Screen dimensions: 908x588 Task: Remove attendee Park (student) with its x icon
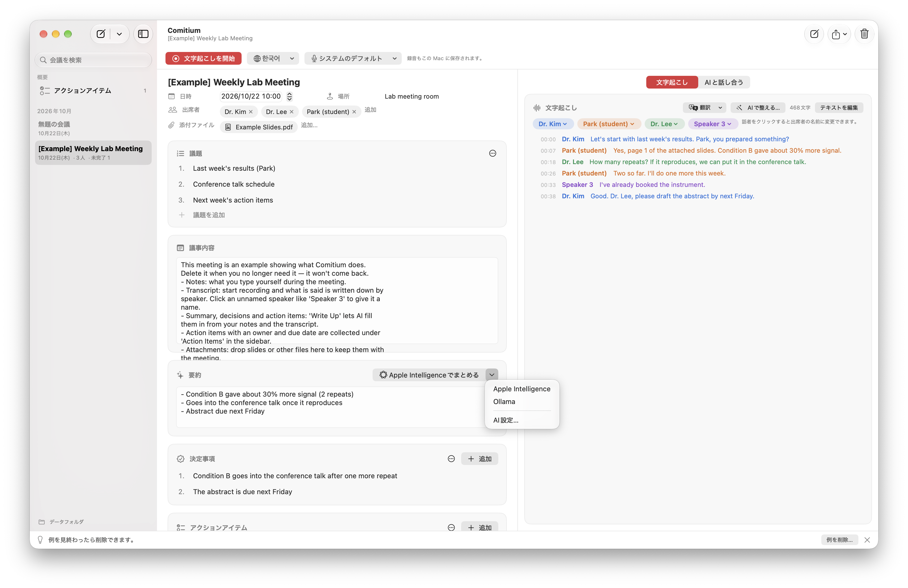point(354,112)
